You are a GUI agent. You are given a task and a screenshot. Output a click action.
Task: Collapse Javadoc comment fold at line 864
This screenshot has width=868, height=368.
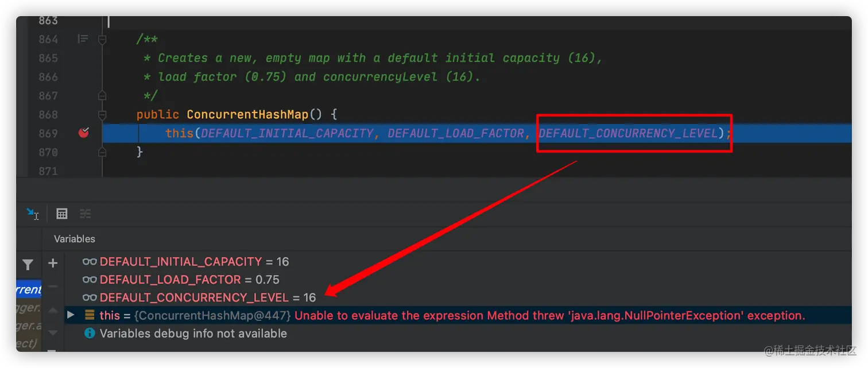[102, 39]
